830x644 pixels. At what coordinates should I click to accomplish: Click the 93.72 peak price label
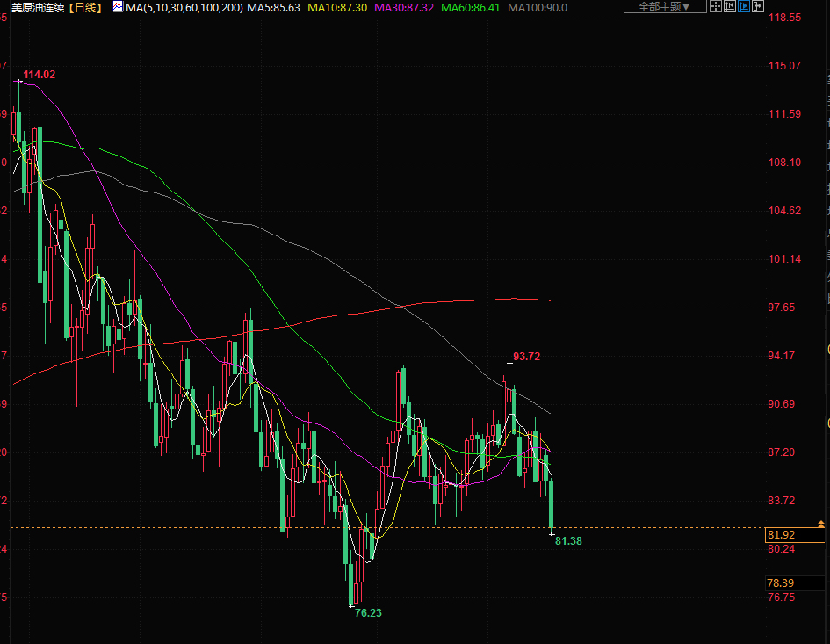[x=527, y=356]
